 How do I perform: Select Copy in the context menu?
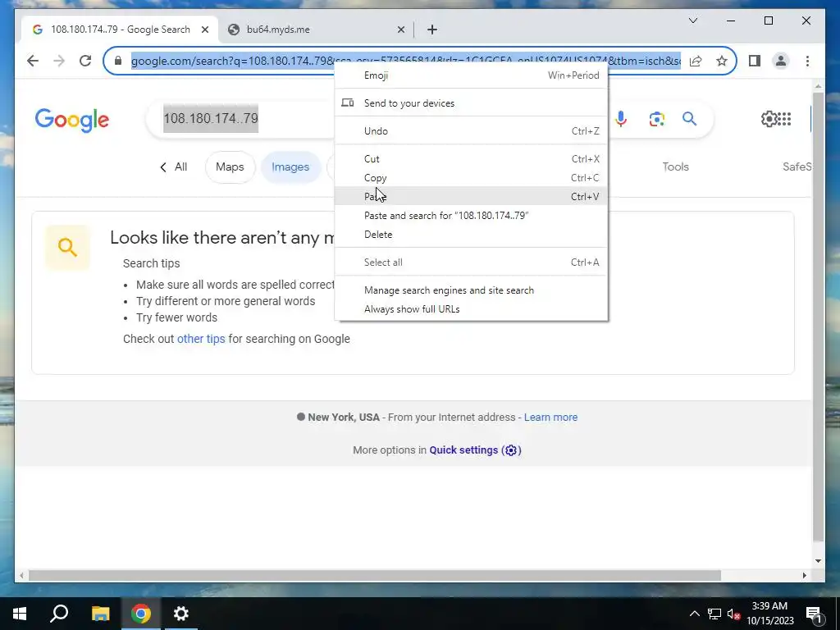click(471, 178)
